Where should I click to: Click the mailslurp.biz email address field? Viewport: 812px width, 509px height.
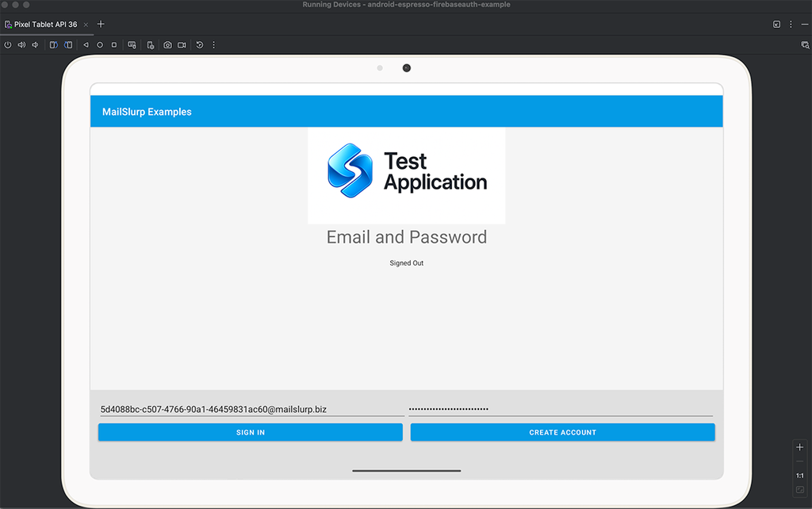pyautogui.click(x=251, y=409)
